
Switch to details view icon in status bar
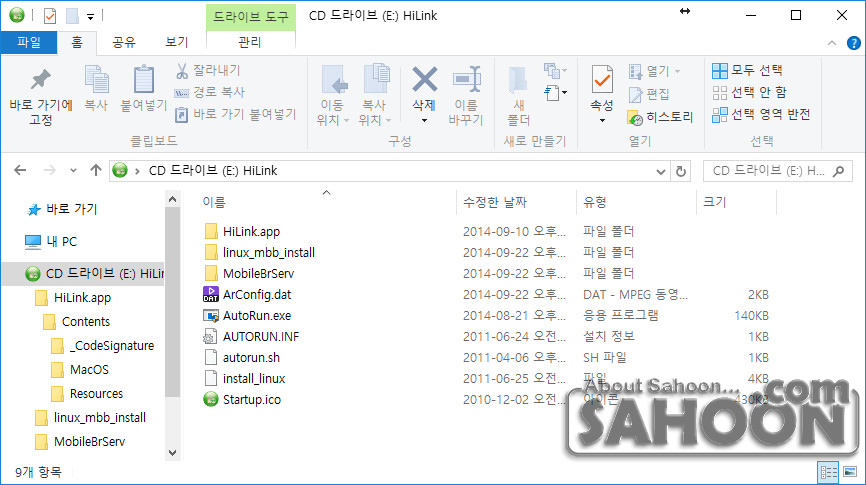[x=828, y=472]
